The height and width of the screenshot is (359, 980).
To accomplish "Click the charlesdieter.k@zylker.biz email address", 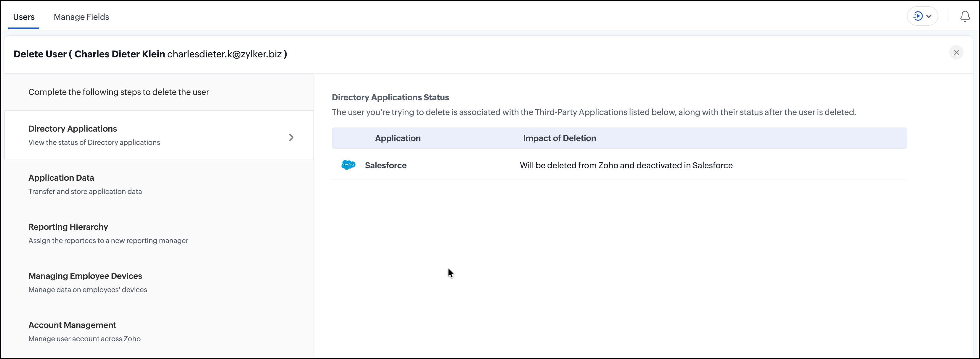I will (224, 54).
